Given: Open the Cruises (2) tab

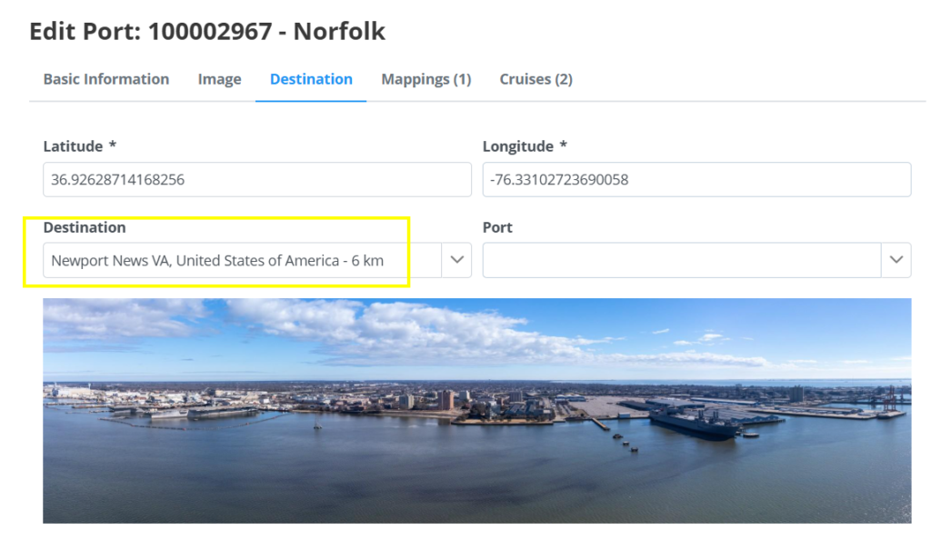Looking at the screenshot, I should coord(536,79).
